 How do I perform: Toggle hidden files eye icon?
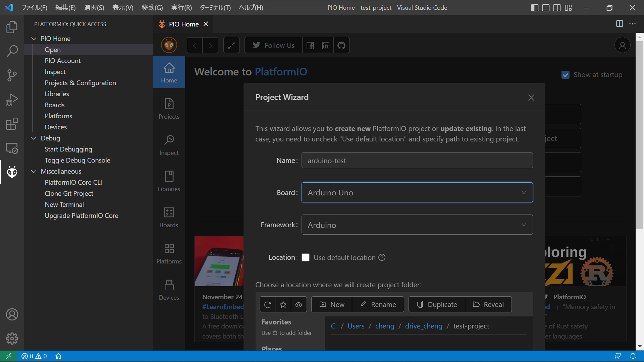(x=299, y=304)
